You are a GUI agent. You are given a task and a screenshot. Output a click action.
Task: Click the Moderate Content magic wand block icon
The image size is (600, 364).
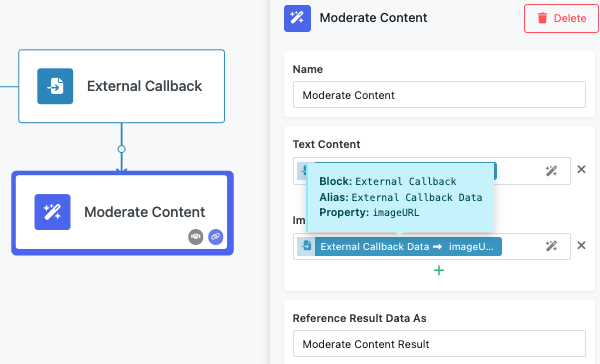[52, 212]
